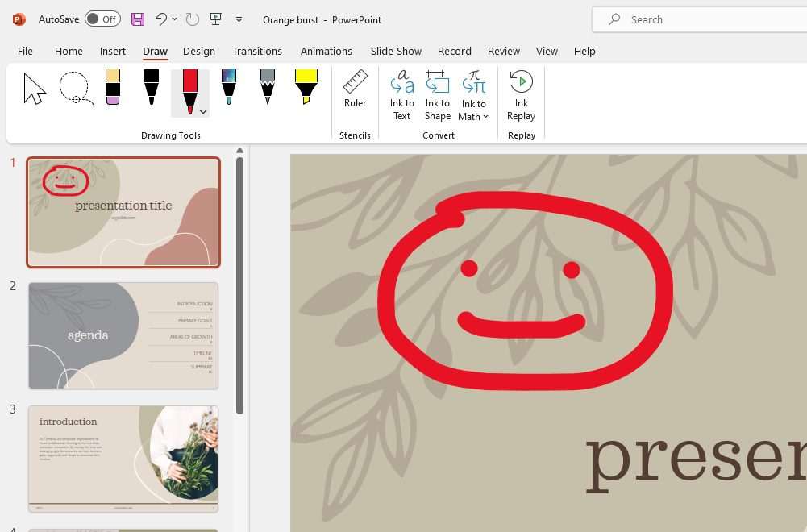
Task: Select the agenda slide thumbnail
Action: pos(123,335)
